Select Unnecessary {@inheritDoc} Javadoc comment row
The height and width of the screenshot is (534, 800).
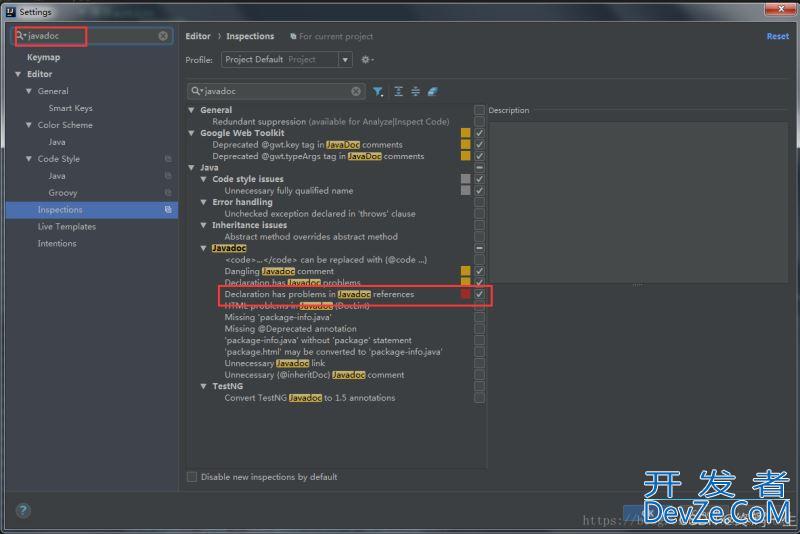click(x=314, y=375)
